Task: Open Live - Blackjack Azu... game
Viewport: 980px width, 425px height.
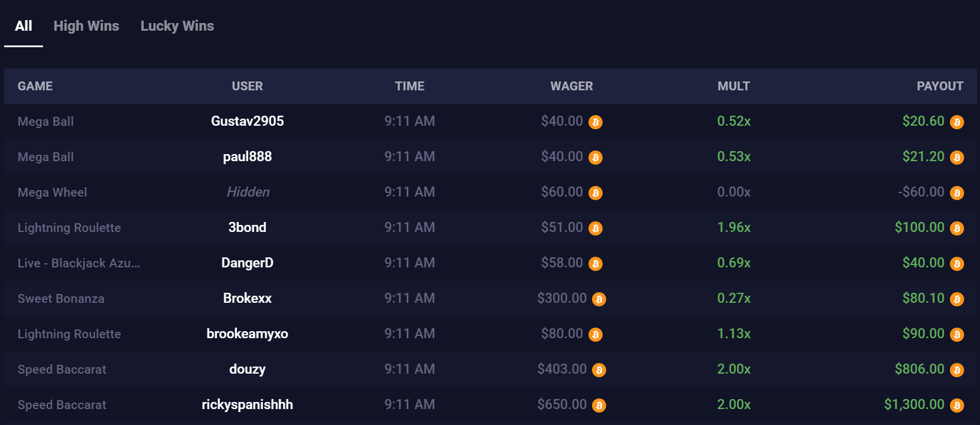Action: [79, 263]
